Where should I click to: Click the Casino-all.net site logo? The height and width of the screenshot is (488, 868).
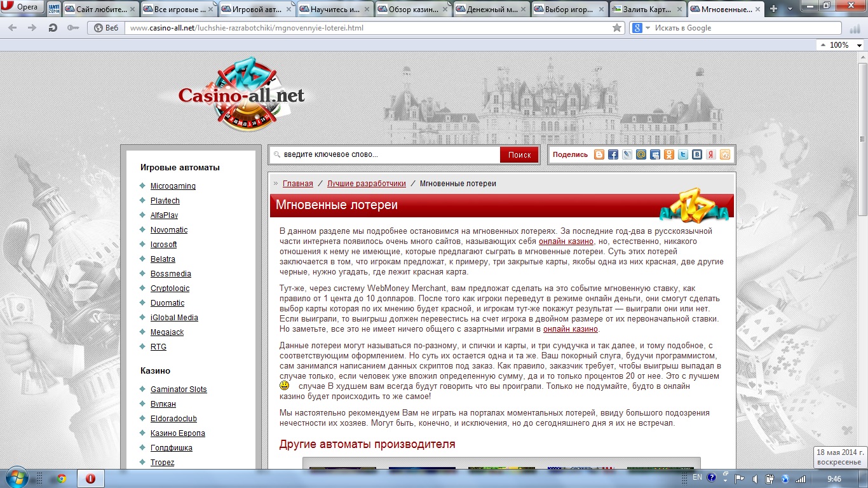pos(241,95)
